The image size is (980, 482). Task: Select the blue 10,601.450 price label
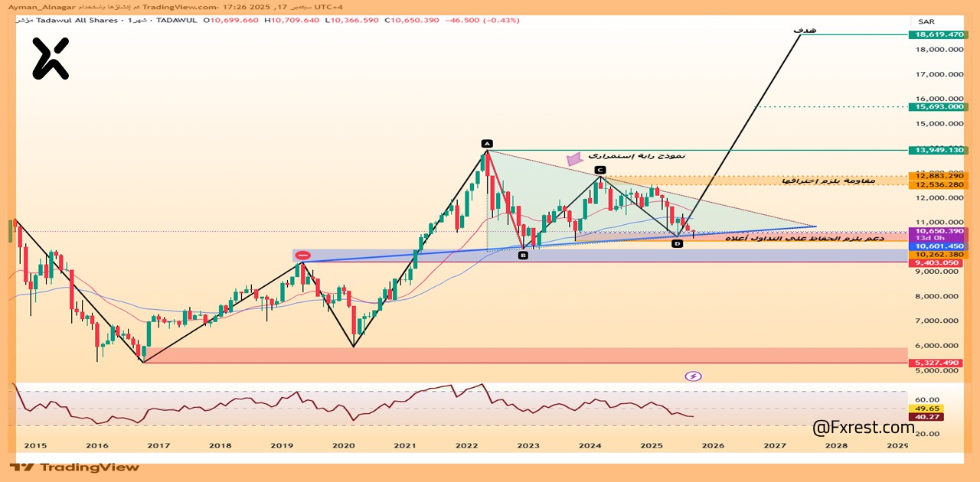[x=936, y=246]
